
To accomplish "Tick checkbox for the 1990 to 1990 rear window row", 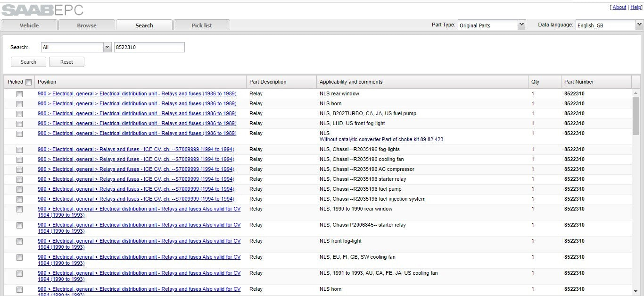I will click(19, 209).
